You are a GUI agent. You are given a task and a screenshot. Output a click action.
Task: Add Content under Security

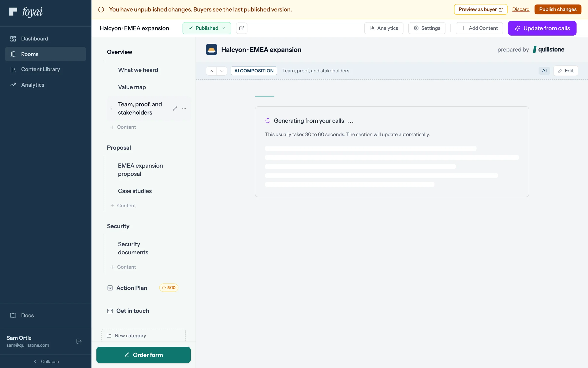(x=123, y=267)
